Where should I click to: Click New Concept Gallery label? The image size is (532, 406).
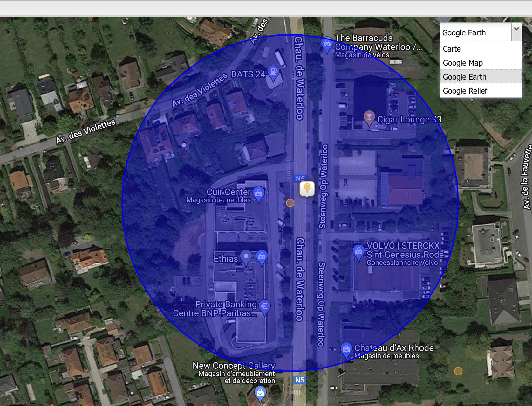(234, 366)
